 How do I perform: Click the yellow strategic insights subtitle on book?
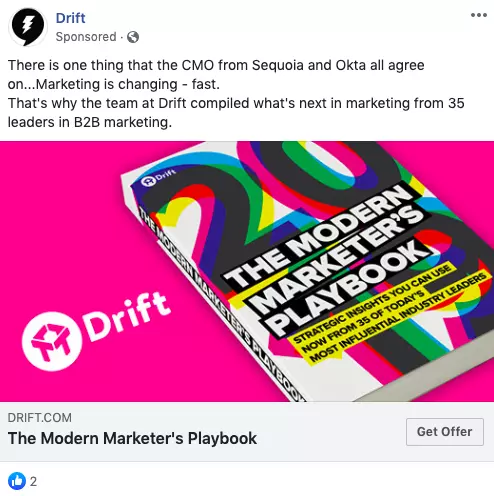(x=387, y=315)
